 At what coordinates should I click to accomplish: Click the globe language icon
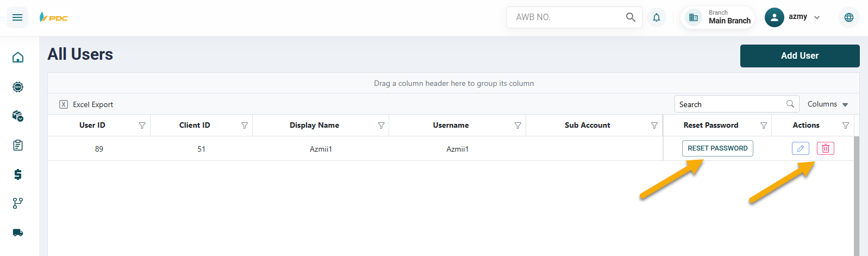tap(848, 17)
